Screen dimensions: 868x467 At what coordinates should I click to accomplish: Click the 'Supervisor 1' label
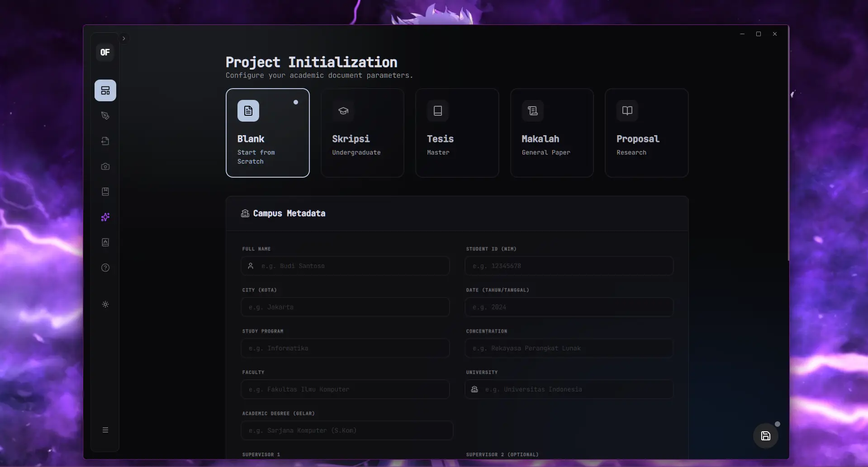pyautogui.click(x=261, y=454)
